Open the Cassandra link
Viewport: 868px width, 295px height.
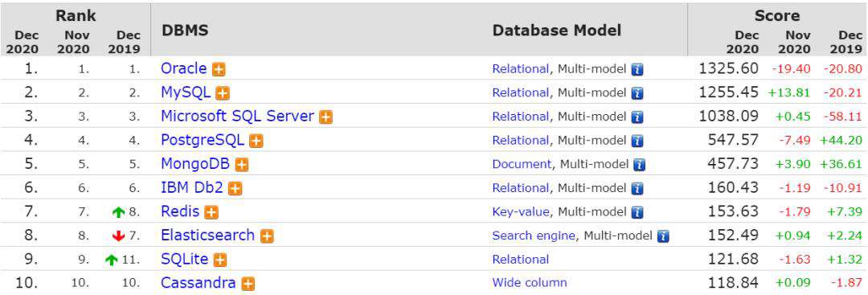click(x=199, y=284)
